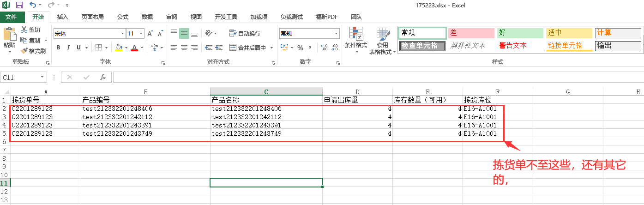Open the number format dropdown 常规
The image size is (644, 205).
click(336, 33)
